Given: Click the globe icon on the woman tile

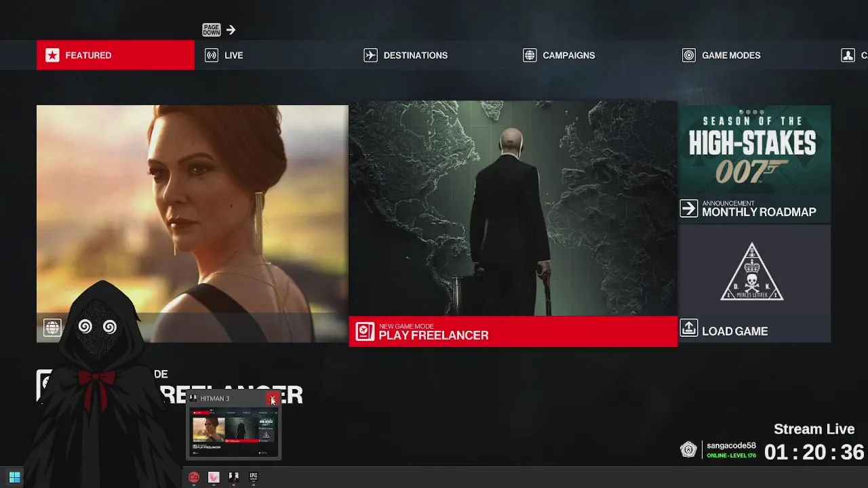Looking at the screenshot, I should (52, 328).
